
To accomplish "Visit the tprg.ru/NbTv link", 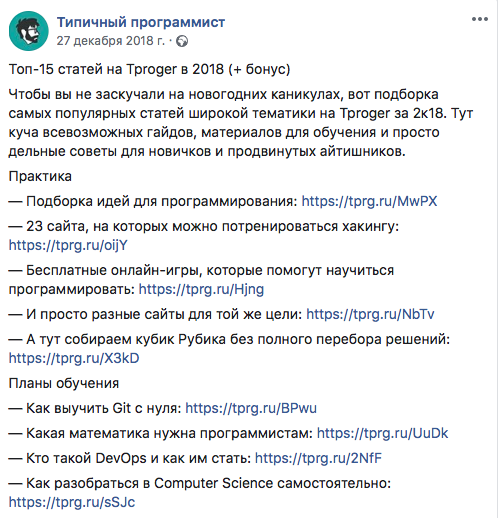I will (370, 314).
